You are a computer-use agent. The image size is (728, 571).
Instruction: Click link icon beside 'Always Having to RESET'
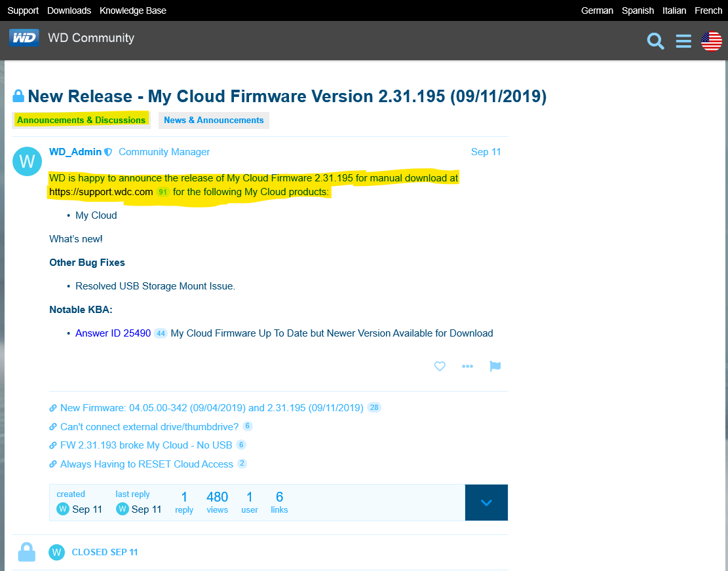pyautogui.click(x=53, y=464)
